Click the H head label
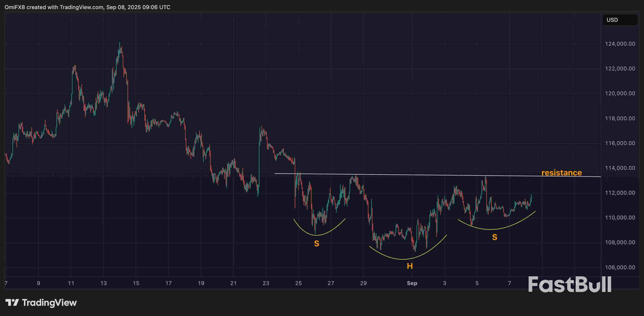Screen dimensions: 644x316 [410, 266]
